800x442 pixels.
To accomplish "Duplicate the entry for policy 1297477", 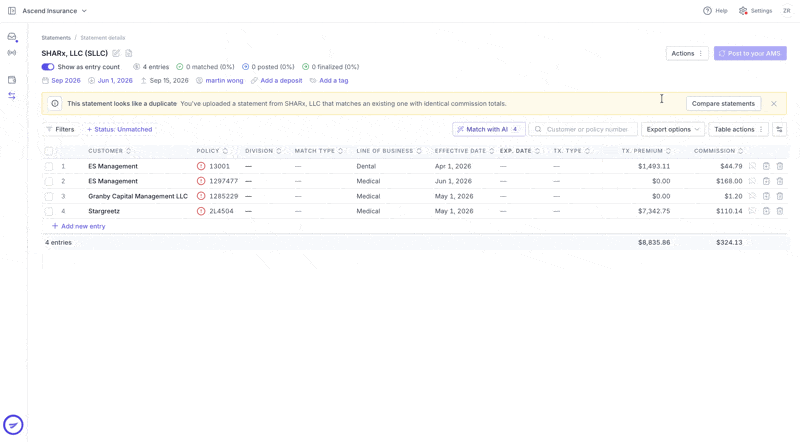I will pos(766,181).
